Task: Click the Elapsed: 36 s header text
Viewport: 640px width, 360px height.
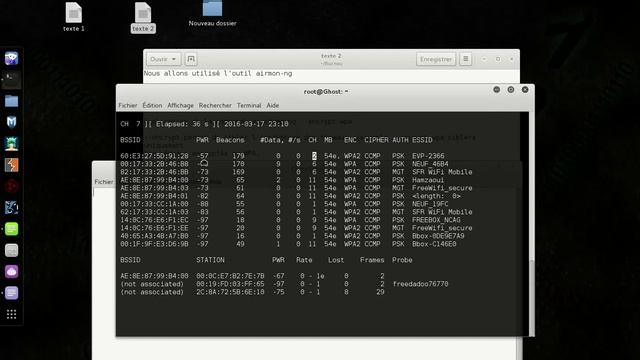Action: click(x=182, y=124)
